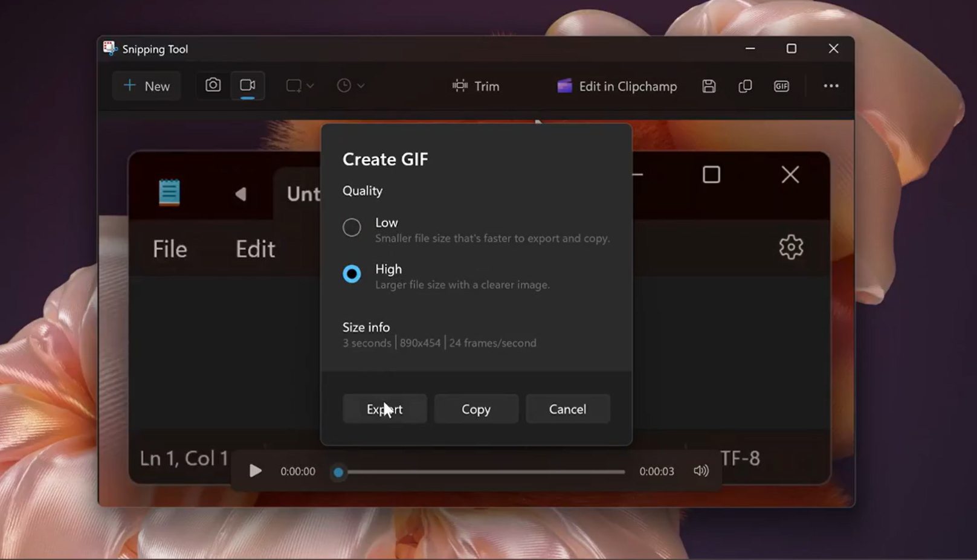
Task: Click the Copy icon in toolbar
Action: point(745,86)
